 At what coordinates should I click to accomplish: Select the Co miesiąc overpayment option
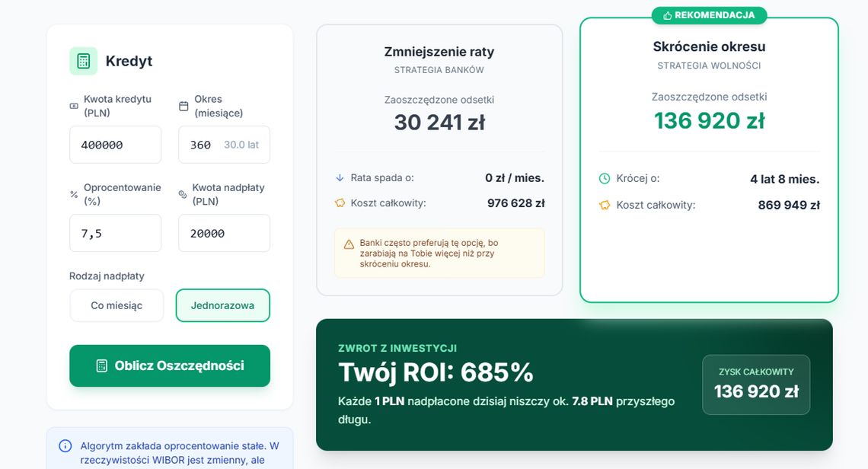[x=116, y=305]
